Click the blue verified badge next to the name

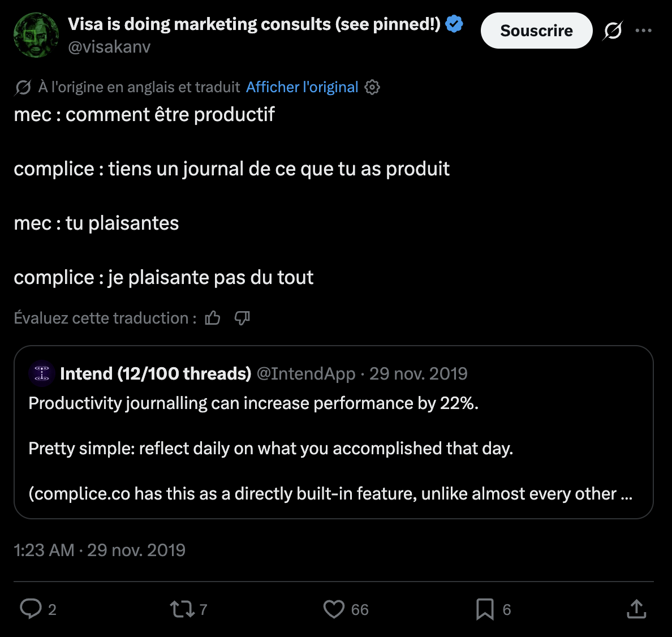[454, 24]
